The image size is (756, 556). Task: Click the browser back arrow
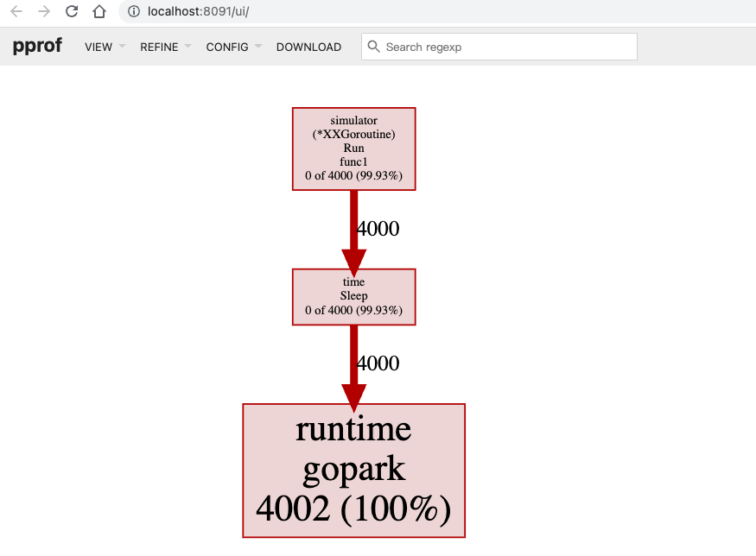[x=16, y=12]
